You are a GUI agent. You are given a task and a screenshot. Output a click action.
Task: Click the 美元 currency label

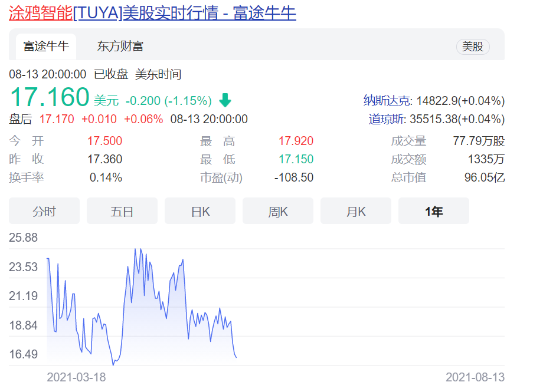(106, 101)
